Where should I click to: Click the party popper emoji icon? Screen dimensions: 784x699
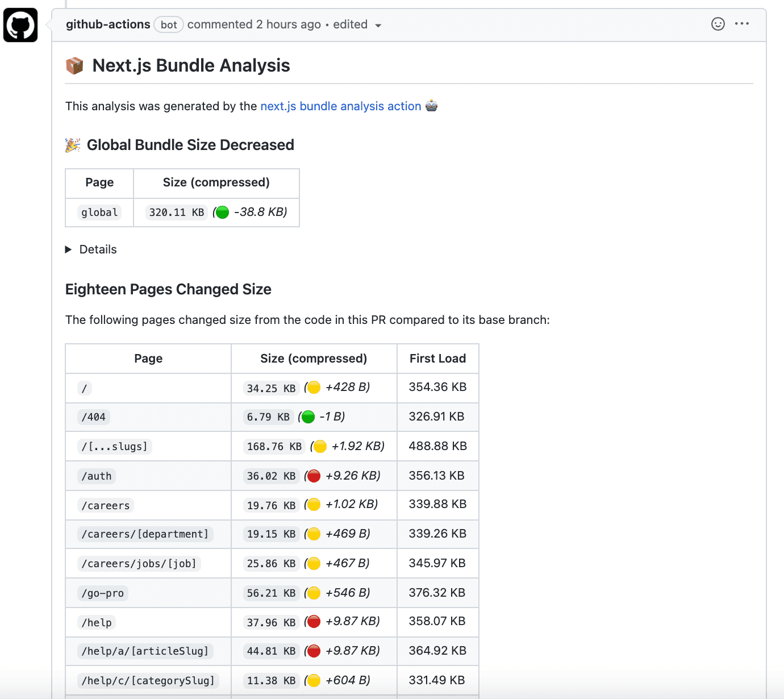click(x=73, y=145)
